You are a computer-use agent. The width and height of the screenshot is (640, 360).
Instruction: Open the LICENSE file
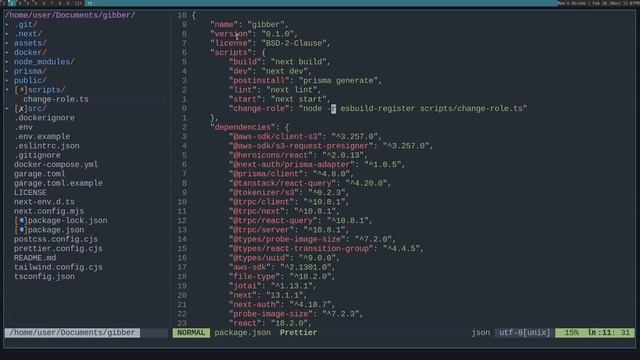click(x=30, y=193)
